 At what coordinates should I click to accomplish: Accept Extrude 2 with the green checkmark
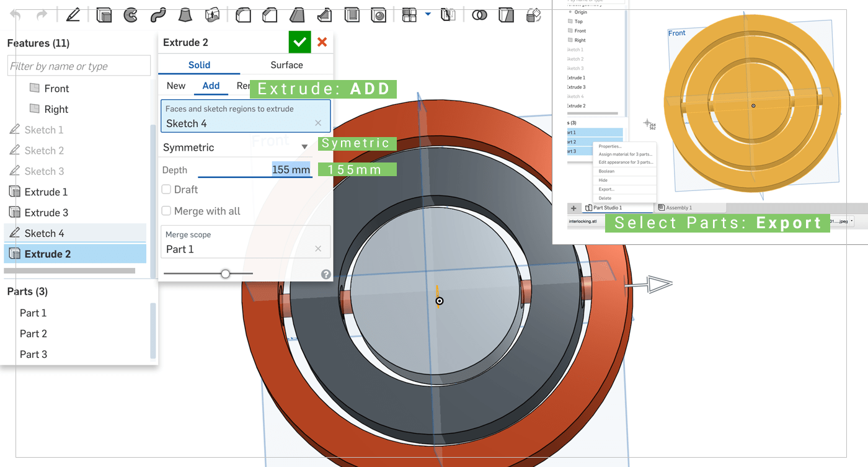300,42
